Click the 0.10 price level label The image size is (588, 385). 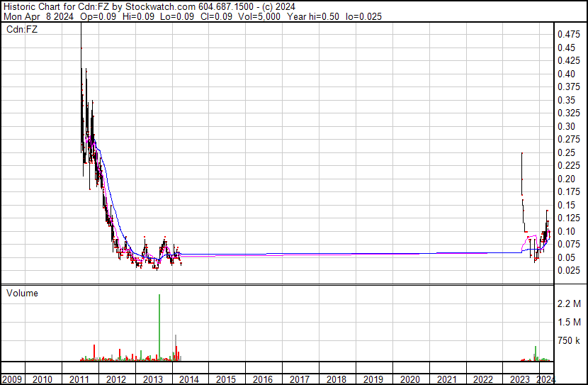pos(566,231)
